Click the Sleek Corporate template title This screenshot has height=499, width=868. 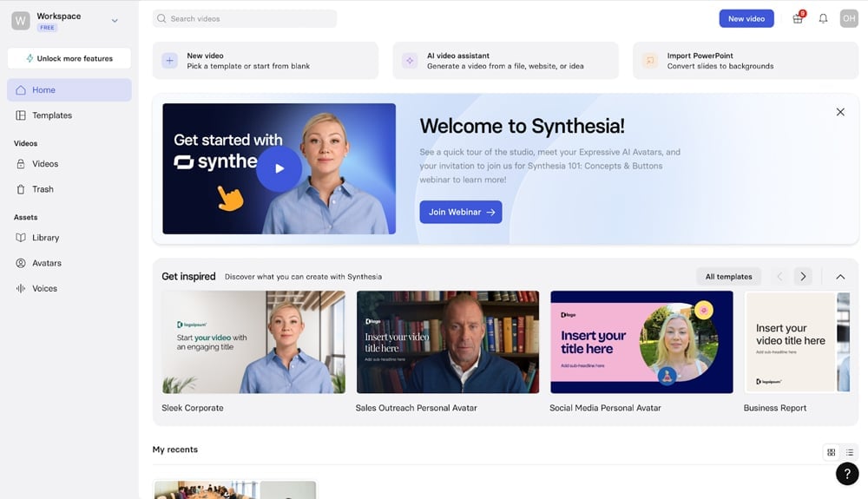coord(193,408)
